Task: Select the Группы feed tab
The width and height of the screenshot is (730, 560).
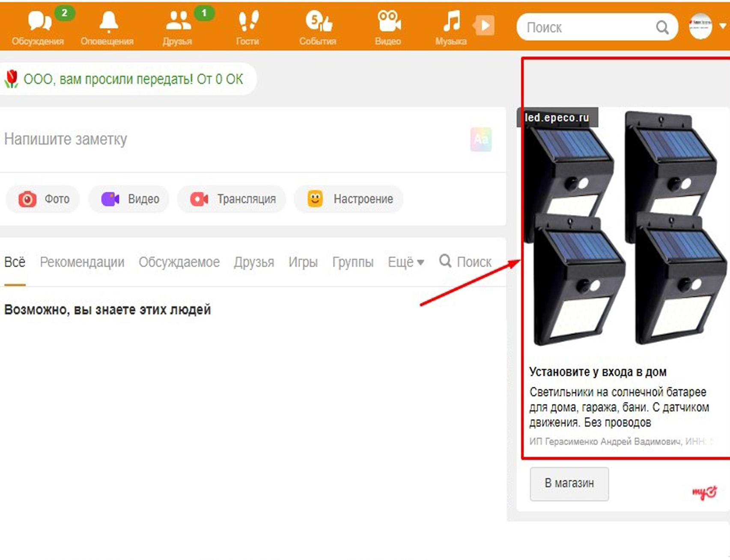Action: (x=353, y=262)
